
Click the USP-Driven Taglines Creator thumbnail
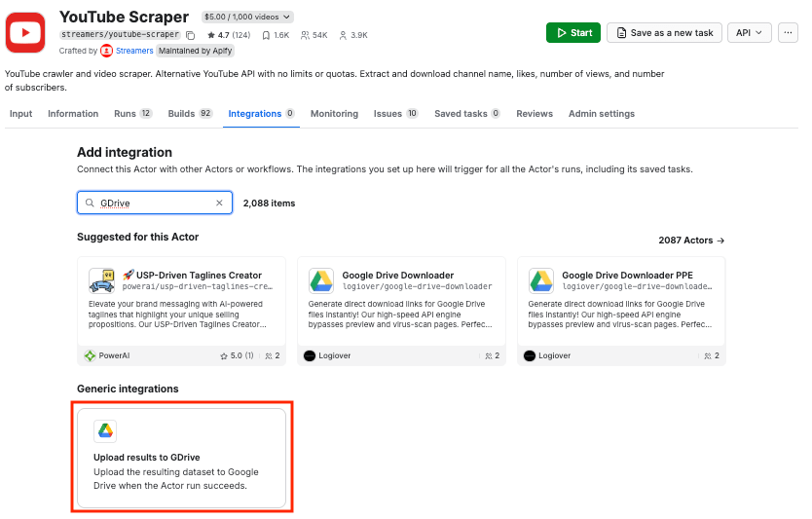[x=101, y=280]
